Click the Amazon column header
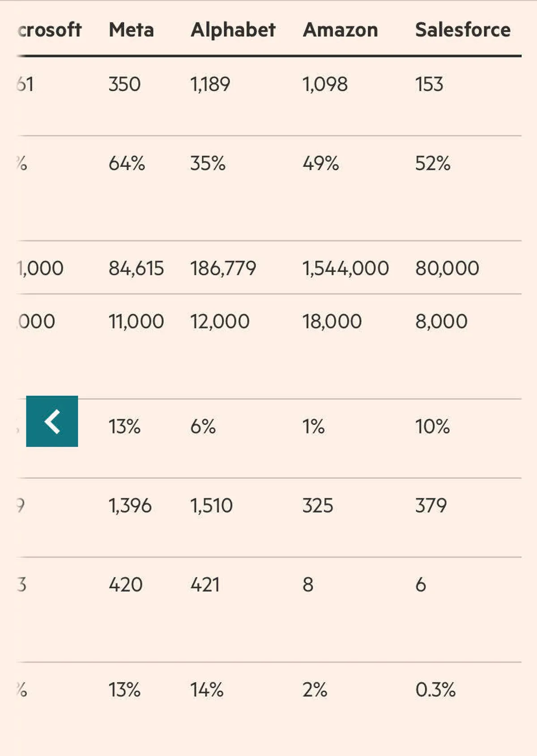537x756 pixels. (x=340, y=30)
